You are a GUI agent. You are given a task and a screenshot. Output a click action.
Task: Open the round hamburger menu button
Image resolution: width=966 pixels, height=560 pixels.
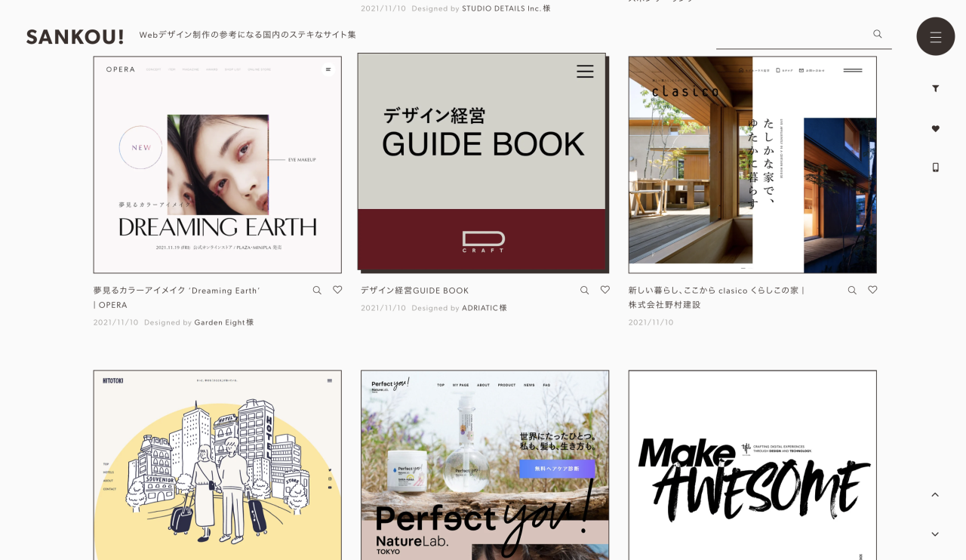935,36
